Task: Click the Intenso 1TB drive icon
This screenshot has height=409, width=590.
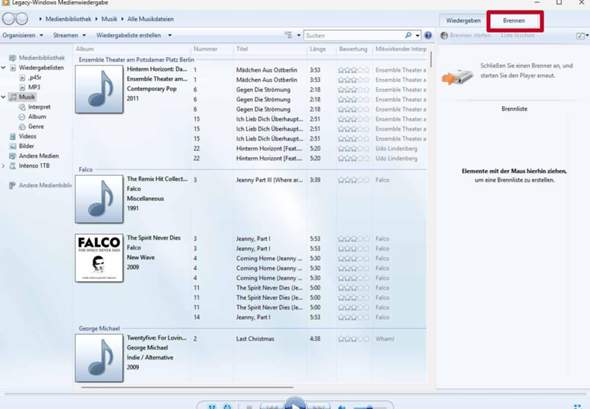Action: tap(13, 166)
